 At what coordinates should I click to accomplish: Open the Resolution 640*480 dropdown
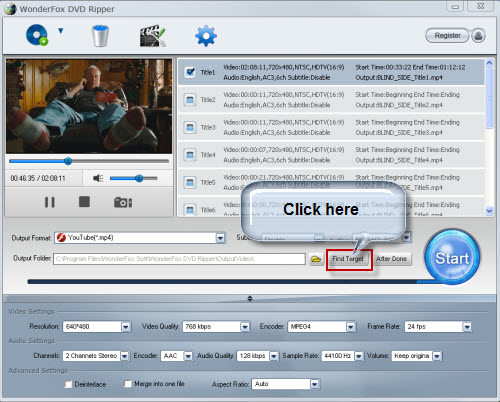[x=125, y=327]
